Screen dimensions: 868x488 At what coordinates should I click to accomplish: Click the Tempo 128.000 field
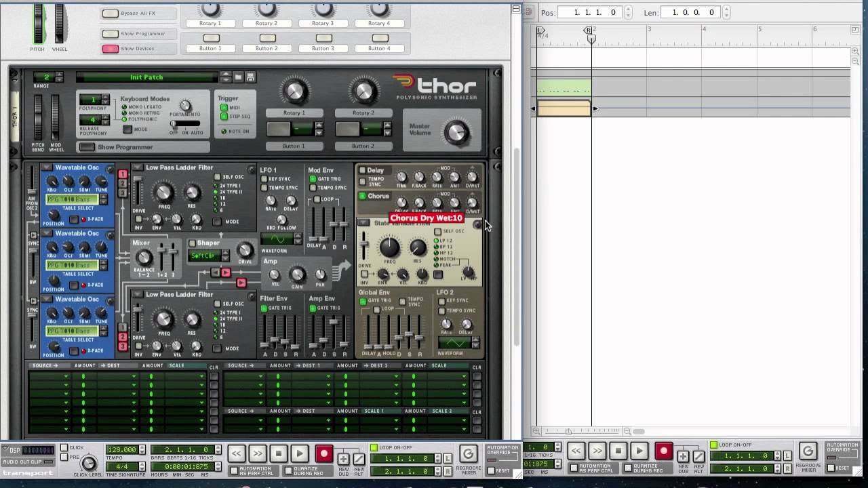(x=123, y=449)
